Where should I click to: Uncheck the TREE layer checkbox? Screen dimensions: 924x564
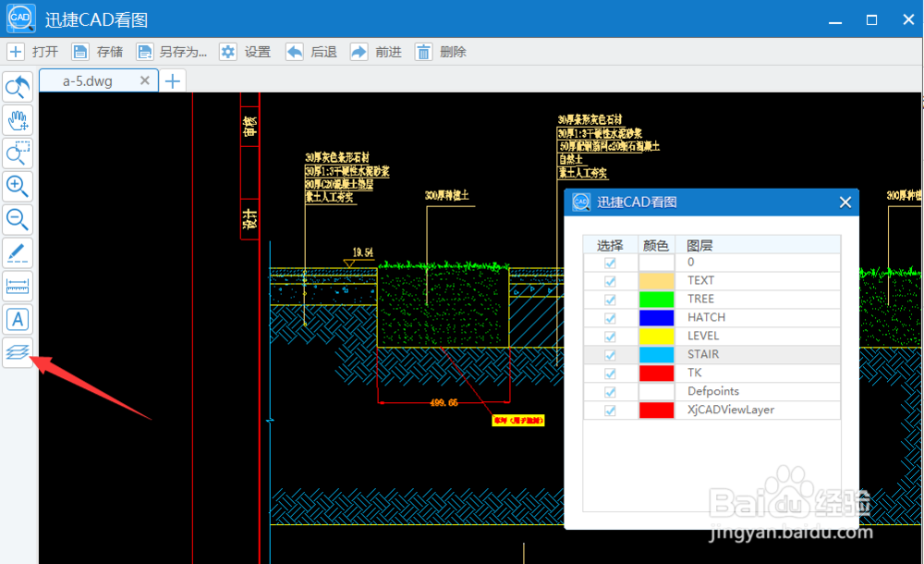pyautogui.click(x=610, y=300)
